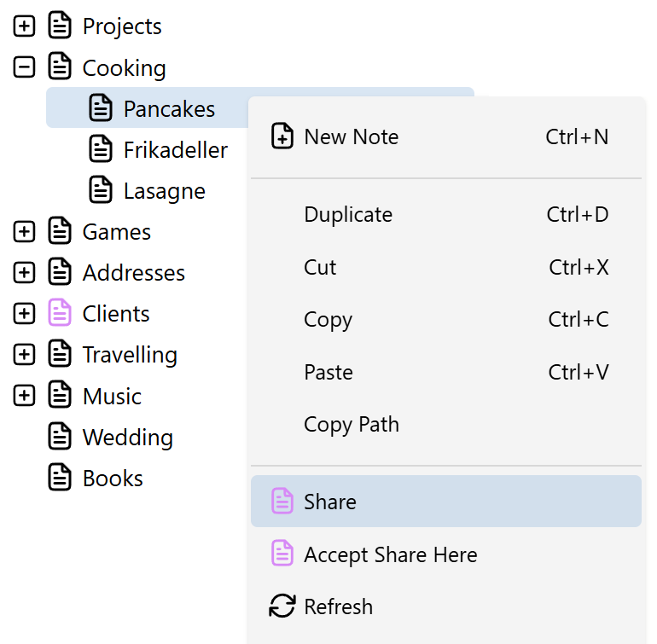
Task: Select Copy Path menu entry
Action: [x=445, y=425]
